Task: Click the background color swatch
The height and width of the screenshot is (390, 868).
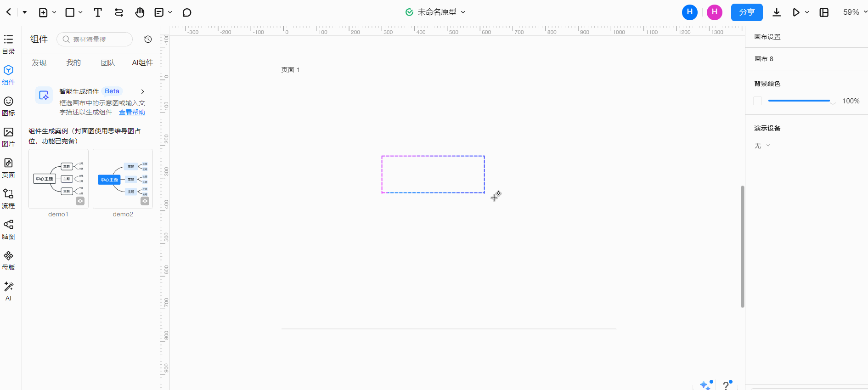Action: (x=758, y=101)
